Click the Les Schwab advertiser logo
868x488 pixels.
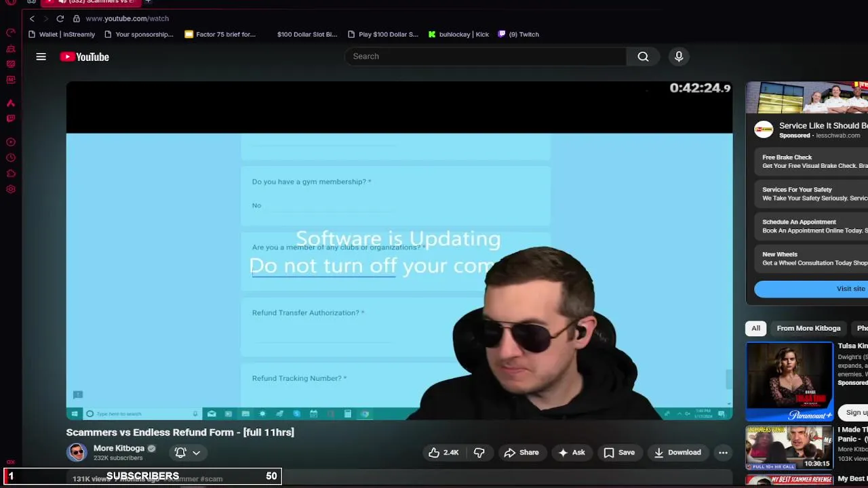coord(764,129)
